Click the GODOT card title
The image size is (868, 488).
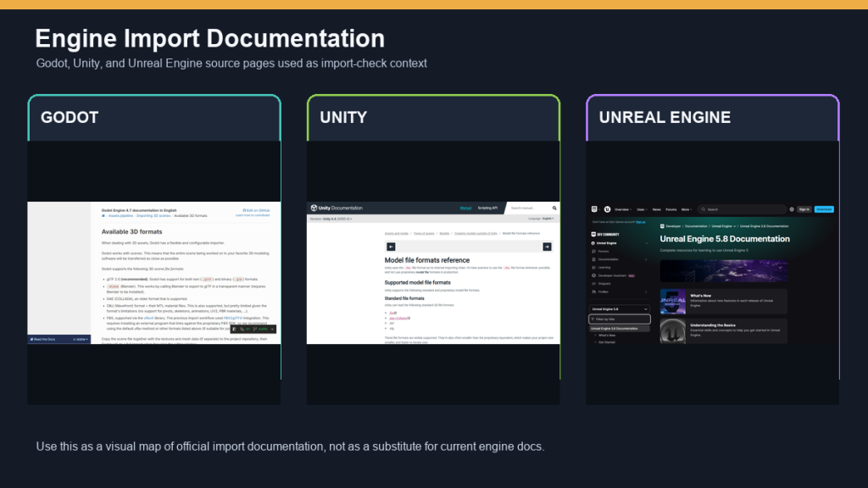[70, 117]
